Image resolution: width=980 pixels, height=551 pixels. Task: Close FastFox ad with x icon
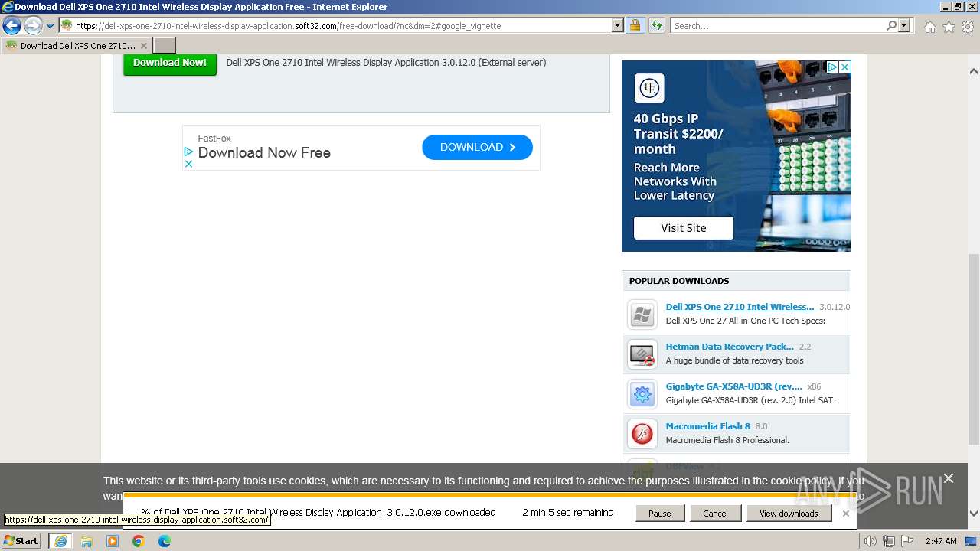188,163
